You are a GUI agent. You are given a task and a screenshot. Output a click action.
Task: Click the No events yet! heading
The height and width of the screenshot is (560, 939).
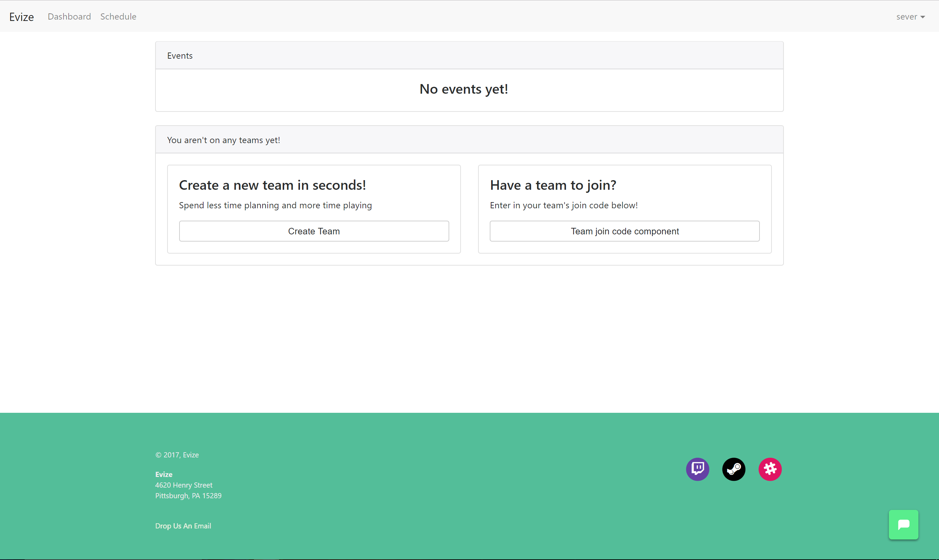[463, 89]
